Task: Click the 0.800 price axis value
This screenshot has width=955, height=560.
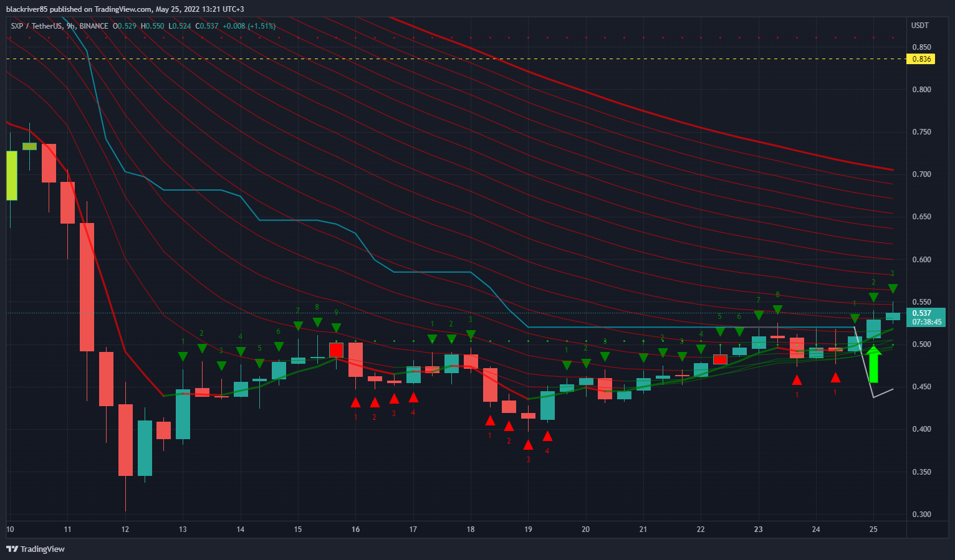Action: pos(921,90)
